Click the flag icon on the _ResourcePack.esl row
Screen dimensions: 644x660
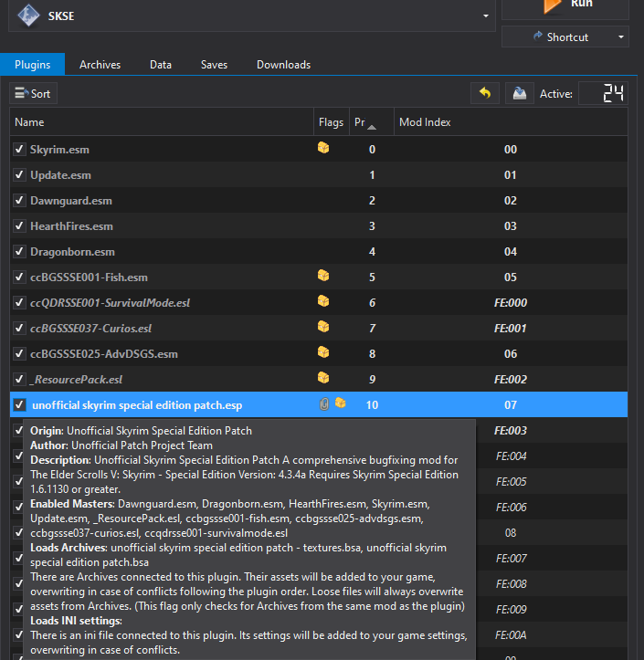[323, 378]
